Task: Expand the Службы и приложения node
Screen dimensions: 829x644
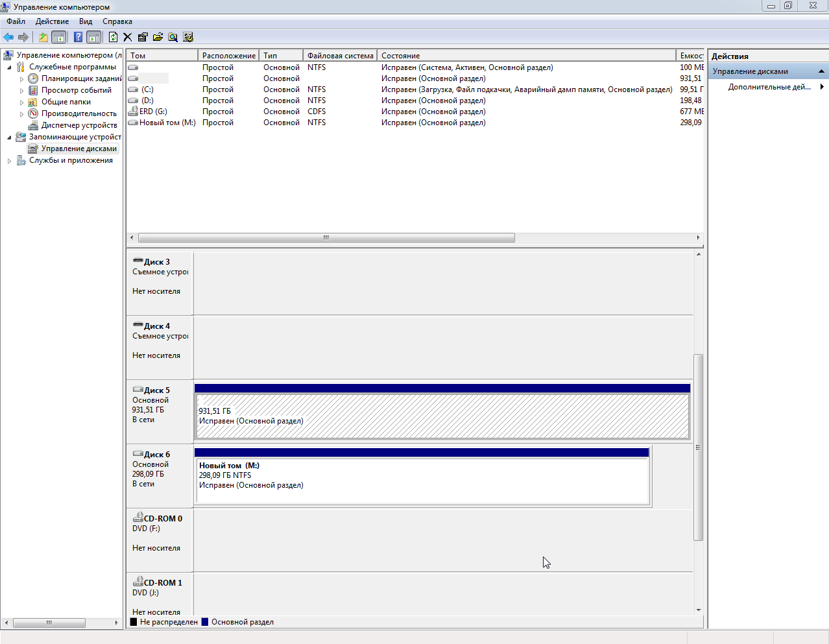Action: pos(10,161)
